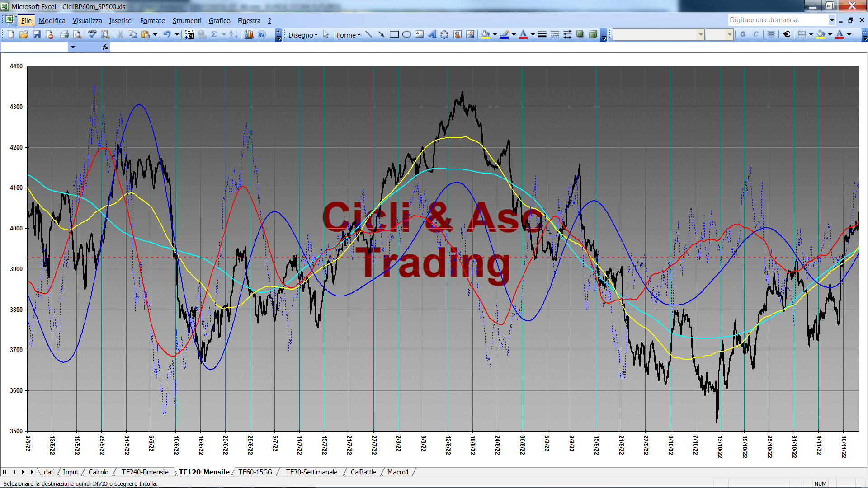Expand the Borders dropdown arrow

coord(811,34)
